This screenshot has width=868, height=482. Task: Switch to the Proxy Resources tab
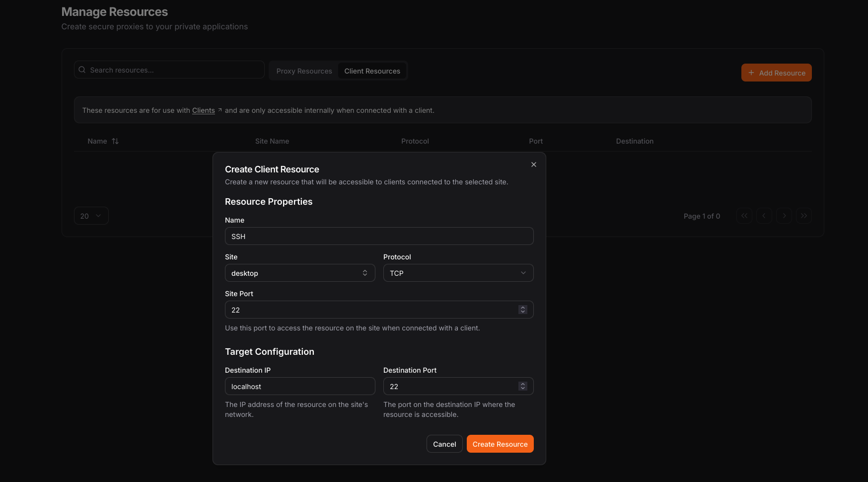[x=304, y=71]
